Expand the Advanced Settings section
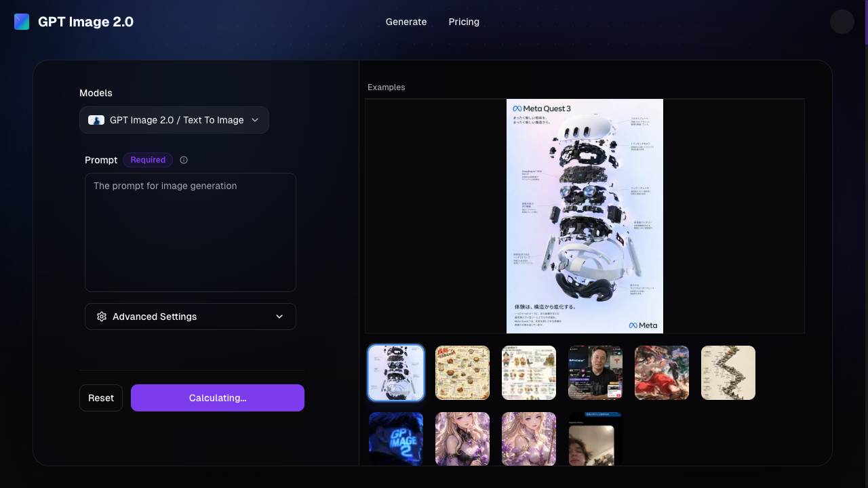868x488 pixels. (191, 317)
